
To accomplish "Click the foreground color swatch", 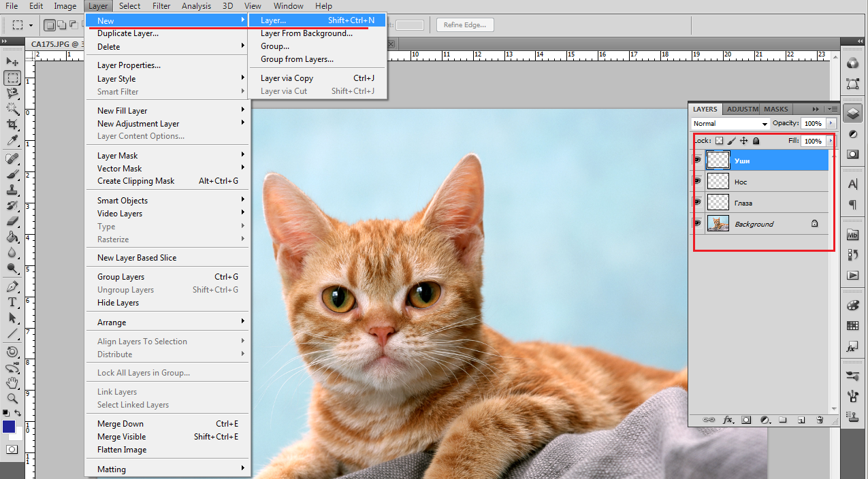I will coord(9,427).
